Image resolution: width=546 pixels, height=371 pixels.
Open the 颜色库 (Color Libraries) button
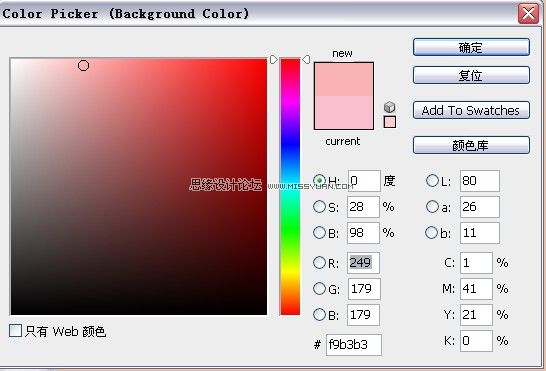pos(471,145)
